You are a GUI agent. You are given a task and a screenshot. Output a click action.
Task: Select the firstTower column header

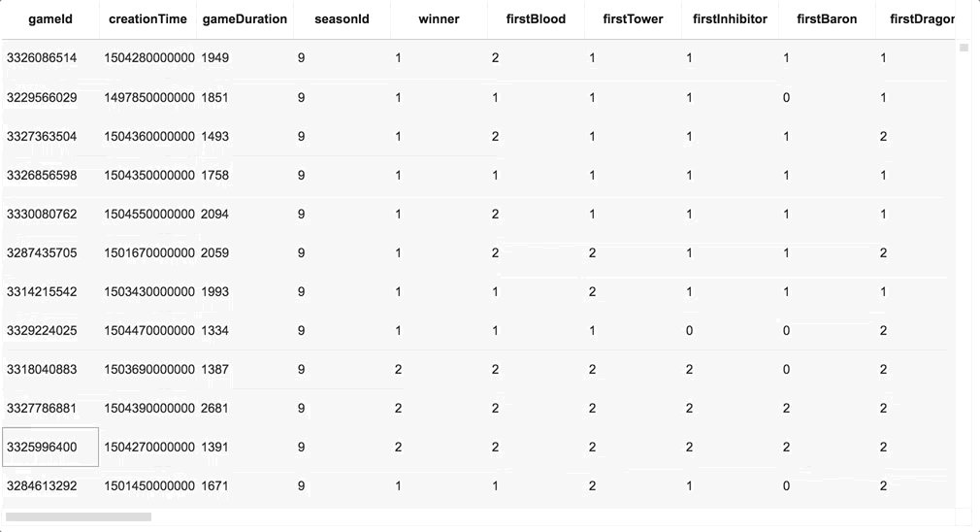[x=633, y=19]
